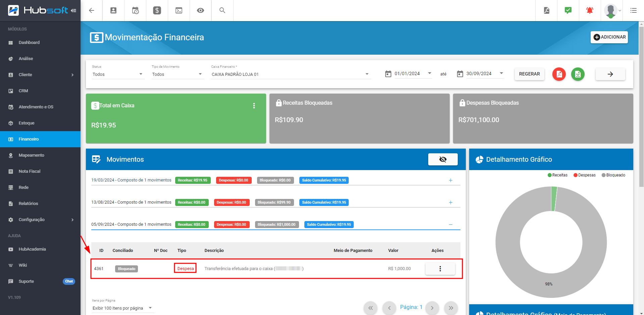
Task: Open the user avatar menu
Action: [x=613, y=11]
